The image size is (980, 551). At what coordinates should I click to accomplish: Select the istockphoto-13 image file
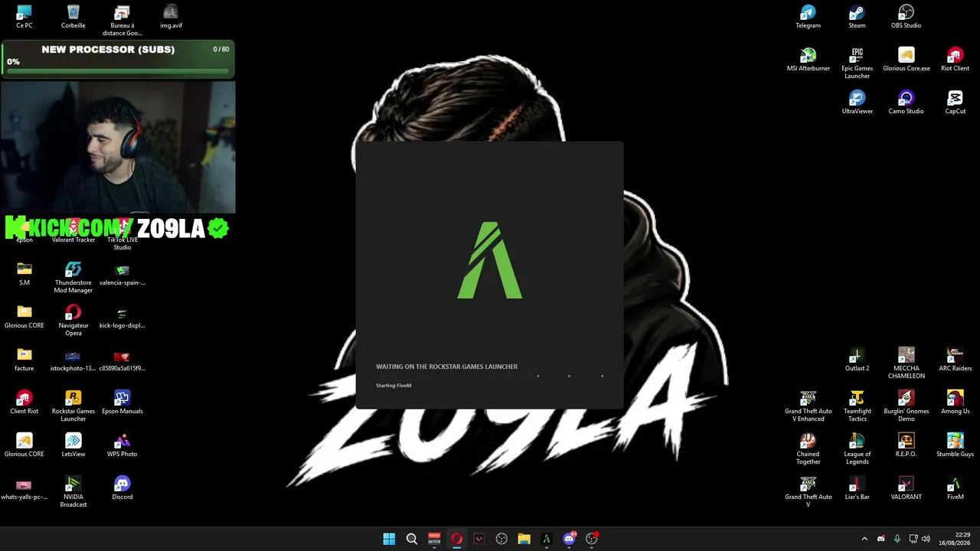click(x=73, y=360)
